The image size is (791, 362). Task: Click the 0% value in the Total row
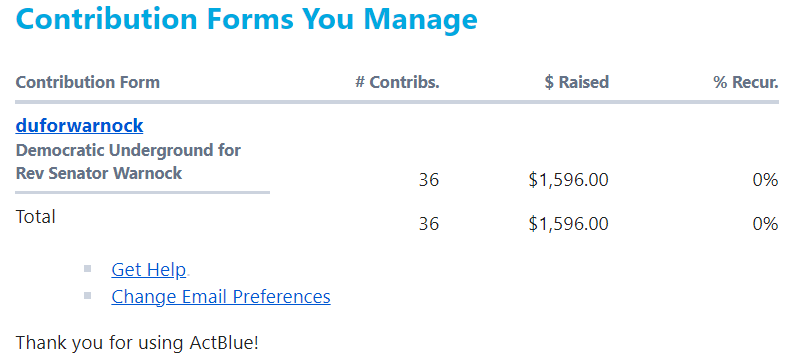765,224
